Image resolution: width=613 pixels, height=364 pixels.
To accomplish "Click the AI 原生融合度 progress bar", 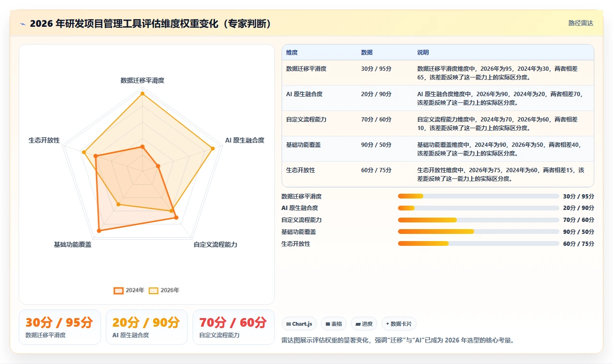I will coord(478,208).
